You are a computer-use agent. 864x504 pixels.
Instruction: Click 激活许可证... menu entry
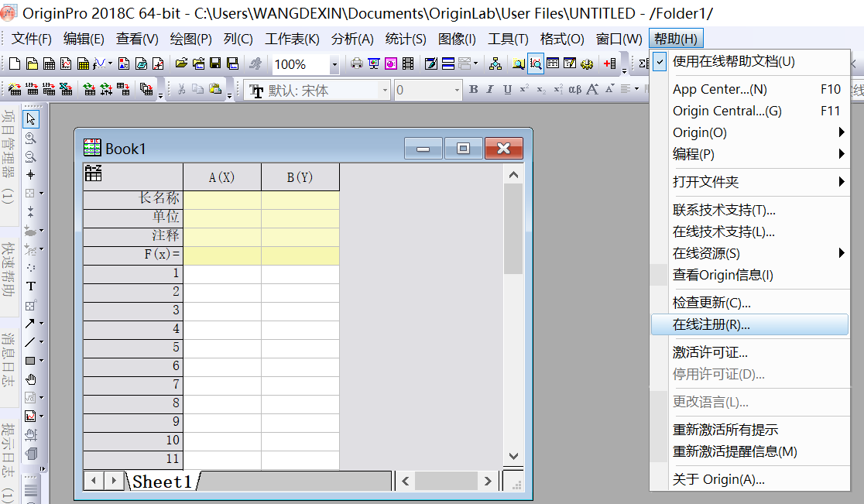click(749, 352)
